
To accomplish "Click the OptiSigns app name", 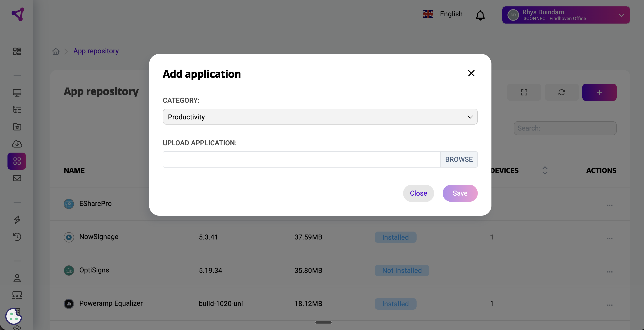I will [94, 270].
